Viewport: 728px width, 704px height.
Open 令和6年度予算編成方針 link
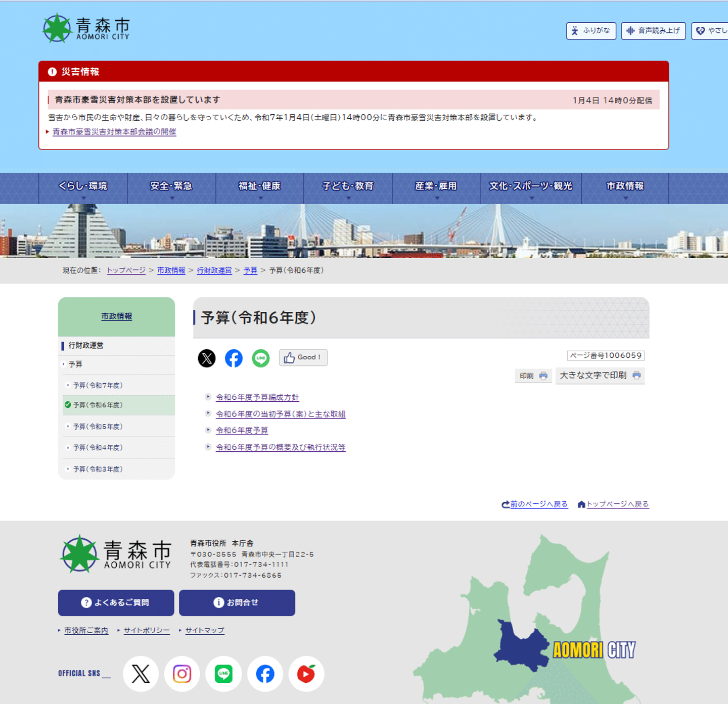[x=257, y=398]
